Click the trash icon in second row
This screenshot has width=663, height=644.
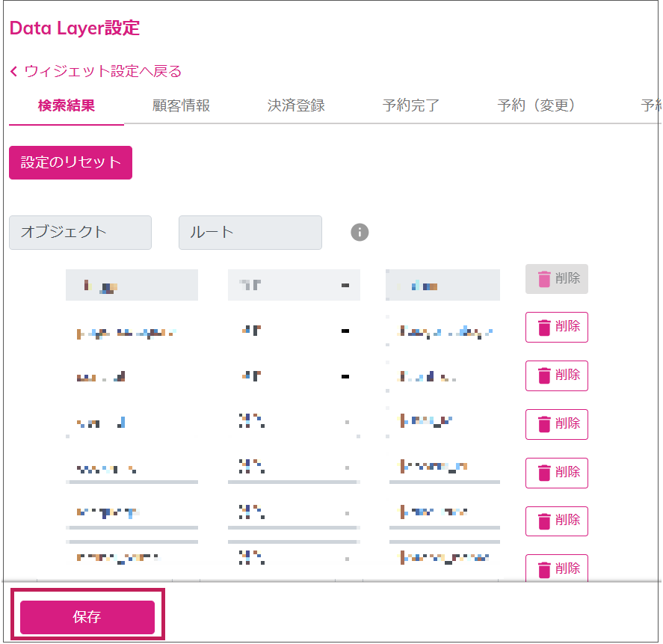click(544, 327)
